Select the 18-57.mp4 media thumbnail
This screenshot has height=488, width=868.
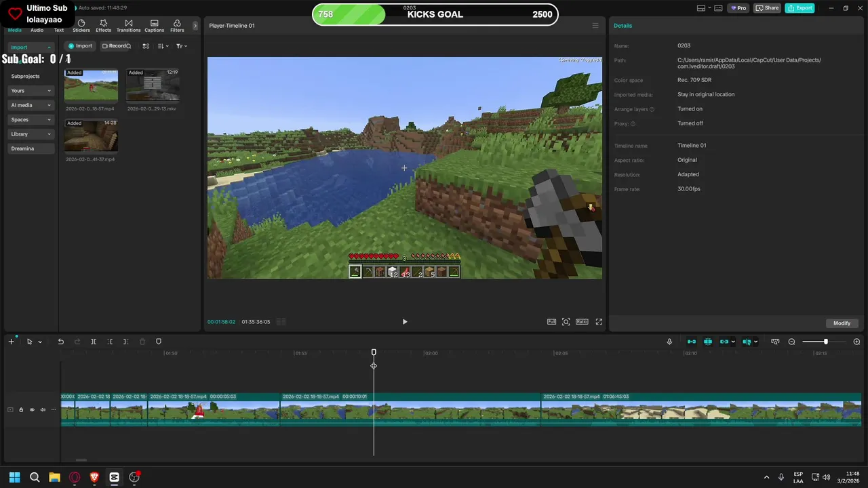click(x=91, y=85)
